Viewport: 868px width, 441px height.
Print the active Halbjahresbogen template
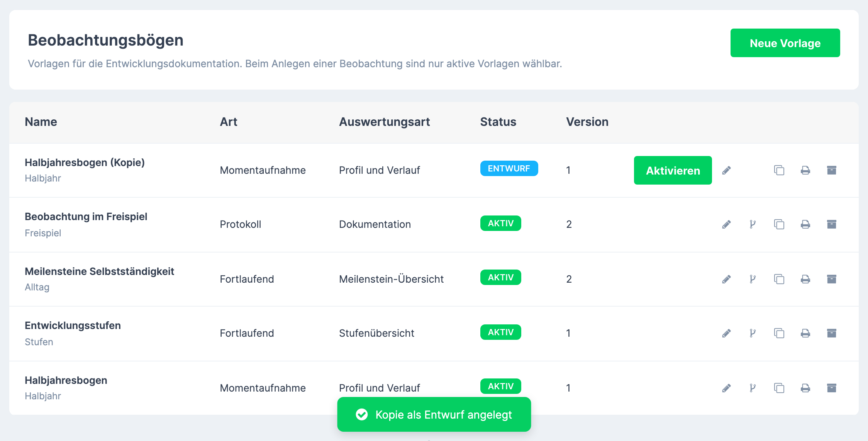805,388
